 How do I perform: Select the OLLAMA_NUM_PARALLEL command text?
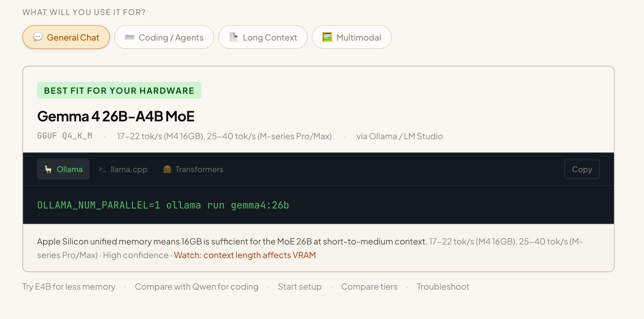coord(163,205)
